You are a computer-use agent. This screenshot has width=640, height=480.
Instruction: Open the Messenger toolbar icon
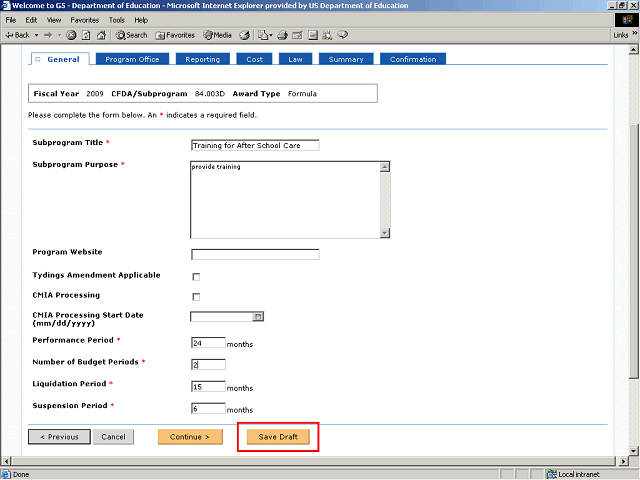tap(342, 35)
